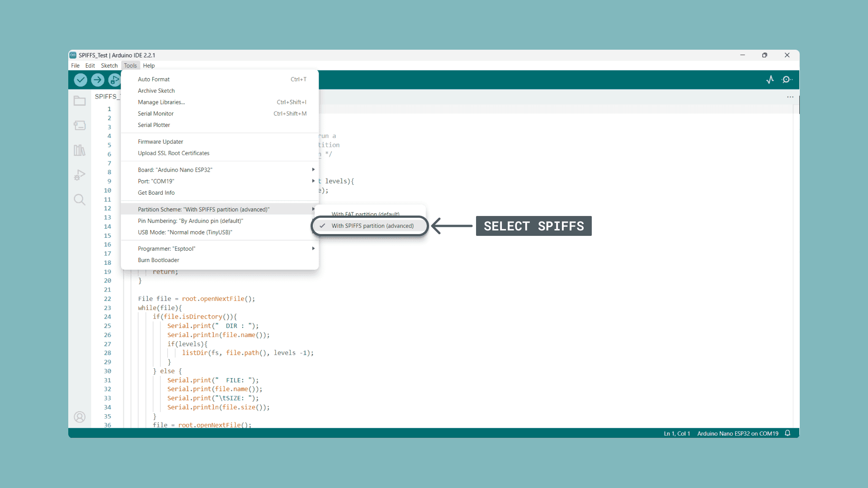Click the Verify checkmark toolbar icon

click(x=80, y=80)
